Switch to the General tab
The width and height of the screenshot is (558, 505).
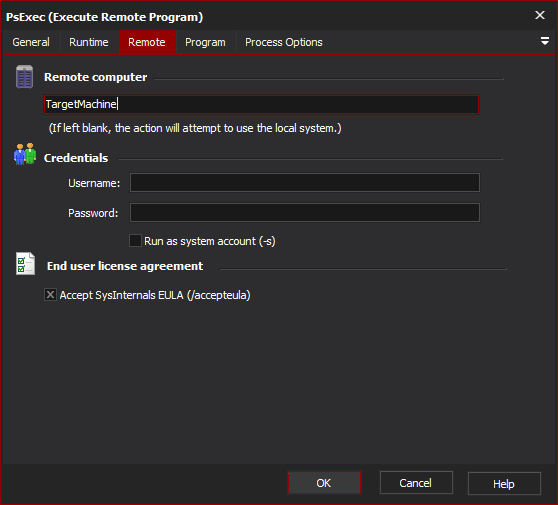tap(31, 42)
